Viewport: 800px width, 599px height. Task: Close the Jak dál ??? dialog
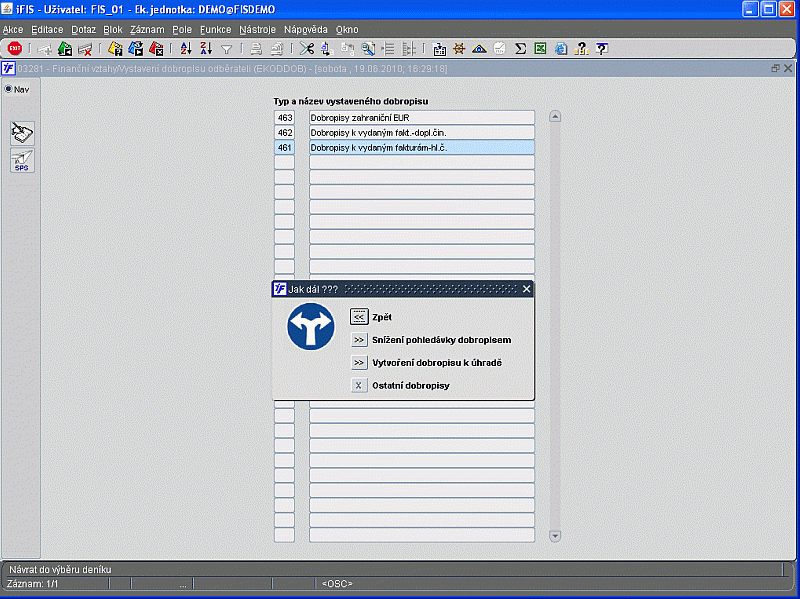527,289
